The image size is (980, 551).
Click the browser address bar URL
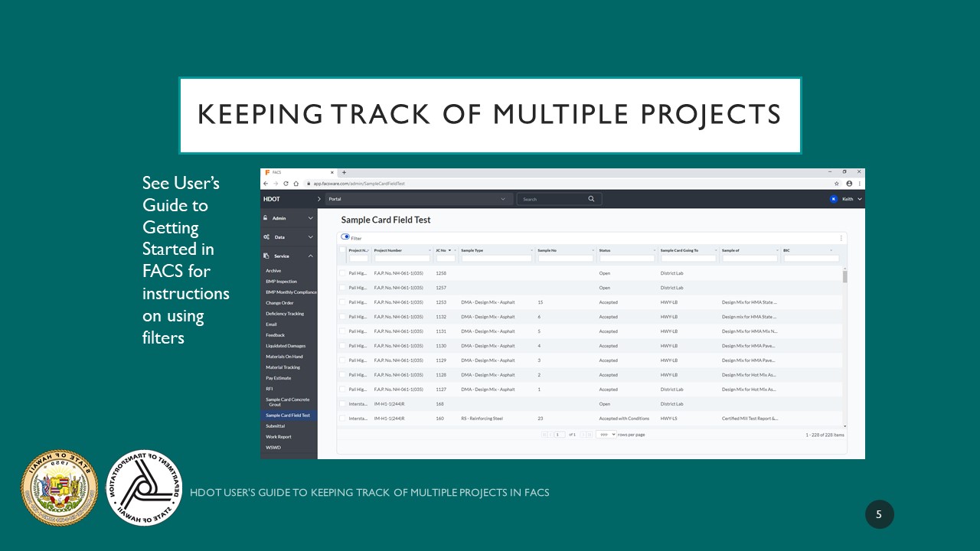(359, 184)
